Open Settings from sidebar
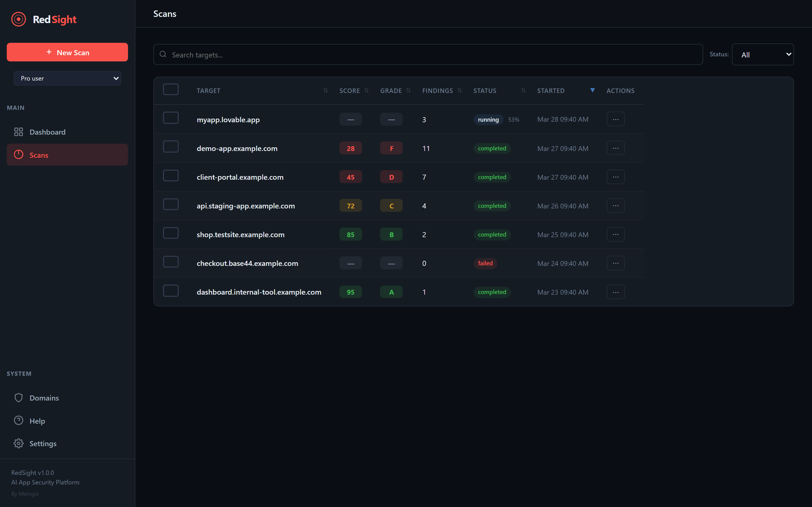812x507 pixels. click(43, 444)
